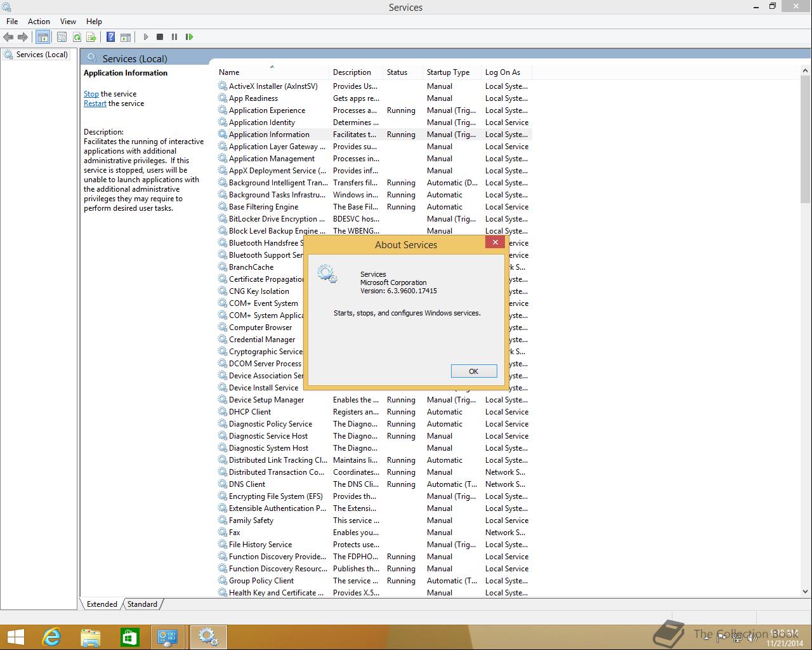Click the vertical scrollbar thumb of the services list

[x=806, y=141]
